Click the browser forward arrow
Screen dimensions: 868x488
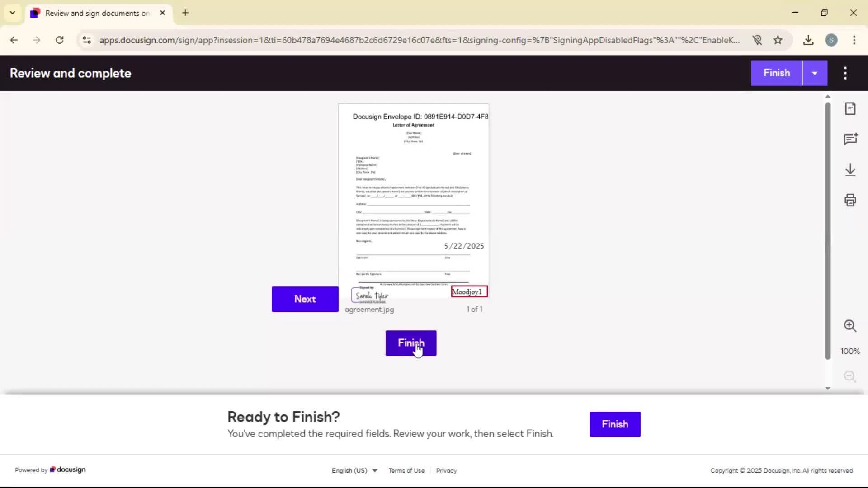coord(37,40)
